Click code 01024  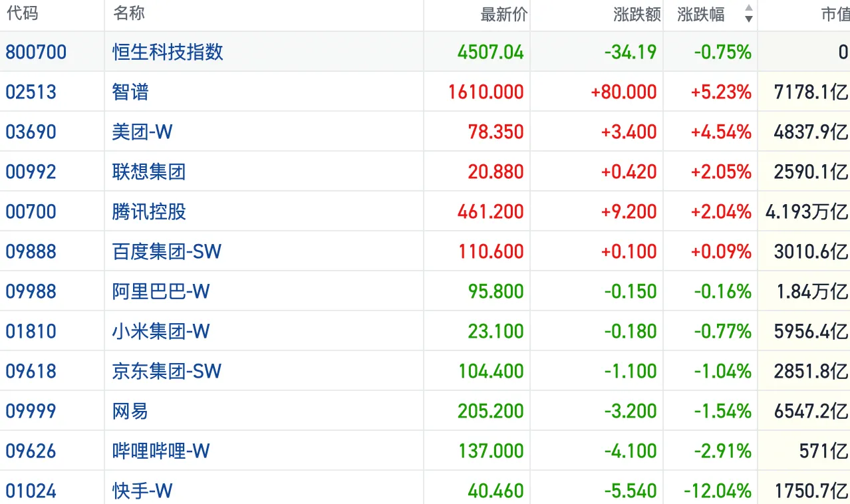pyautogui.click(x=31, y=491)
